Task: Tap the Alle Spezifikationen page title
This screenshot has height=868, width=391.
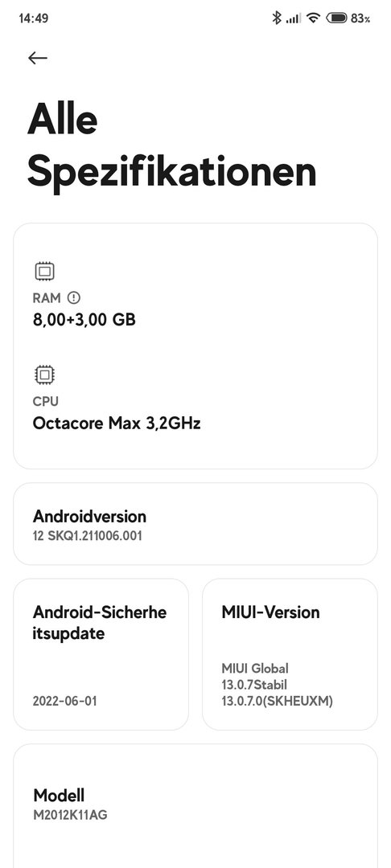Action: 171,146
